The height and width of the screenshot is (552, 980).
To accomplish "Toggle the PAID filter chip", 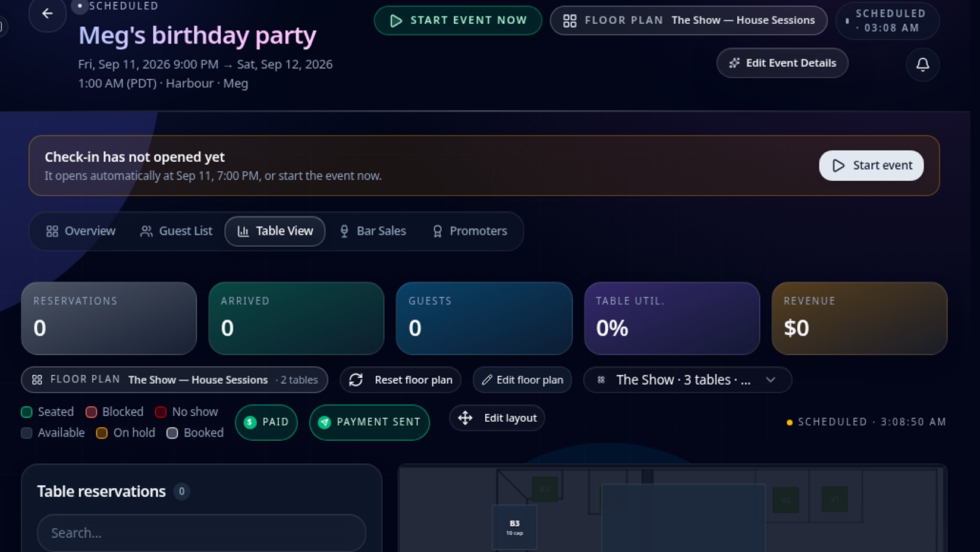I will click(266, 422).
